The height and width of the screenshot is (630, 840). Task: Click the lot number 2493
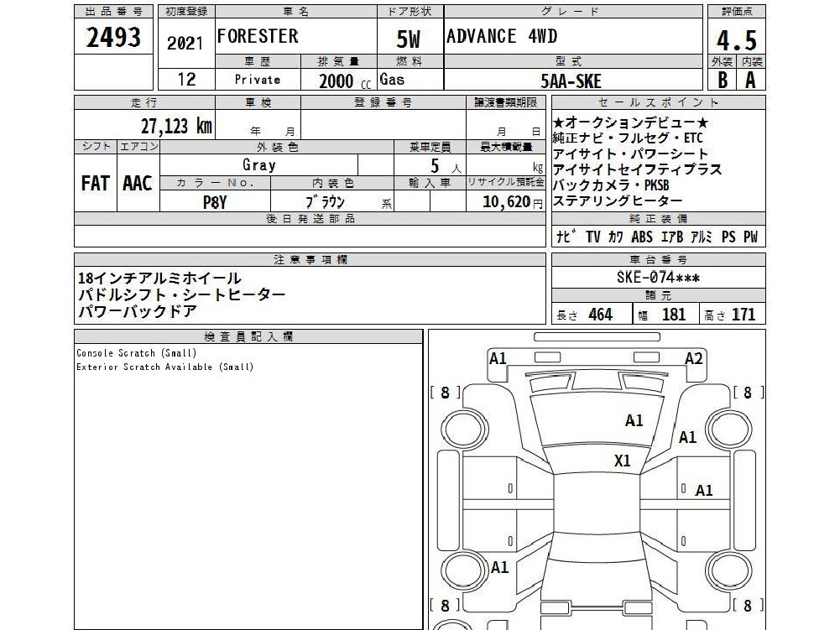tap(113, 38)
